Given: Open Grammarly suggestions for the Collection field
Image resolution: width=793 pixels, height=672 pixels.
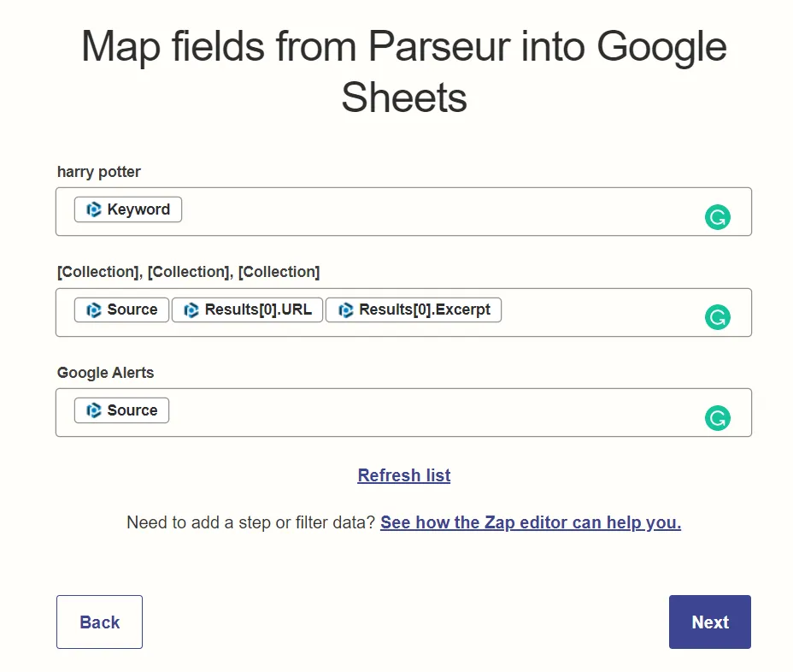Looking at the screenshot, I should [x=717, y=317].
